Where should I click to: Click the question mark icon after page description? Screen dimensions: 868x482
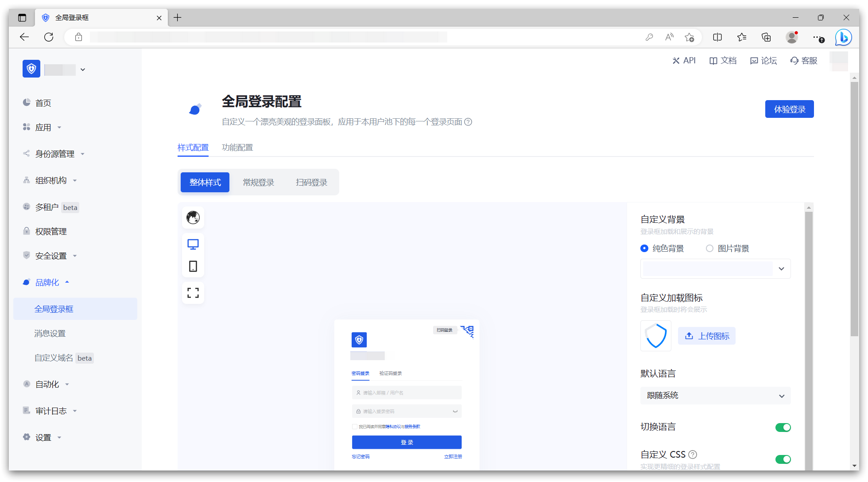pyautogui.click(x=468, y=122)
